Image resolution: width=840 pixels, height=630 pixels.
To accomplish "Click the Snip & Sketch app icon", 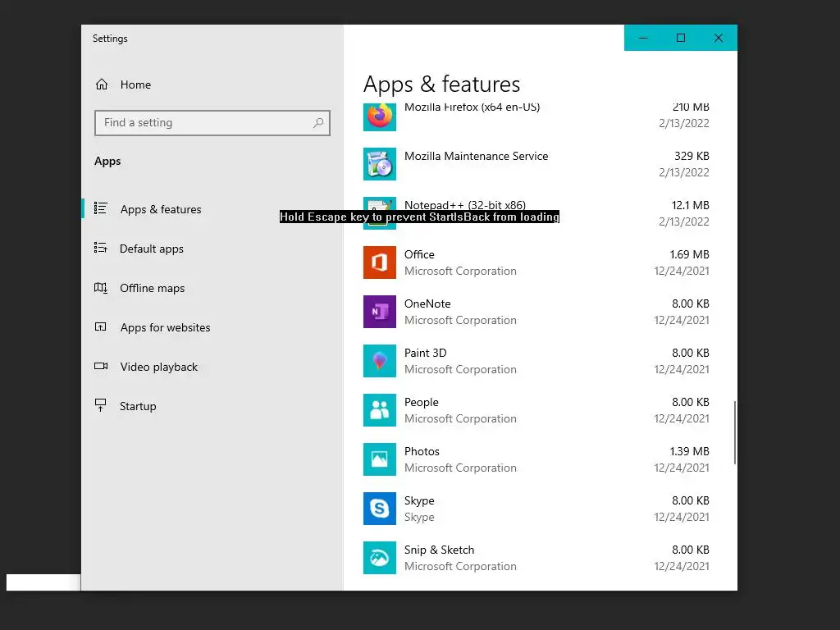I will [x=379, y=558].
